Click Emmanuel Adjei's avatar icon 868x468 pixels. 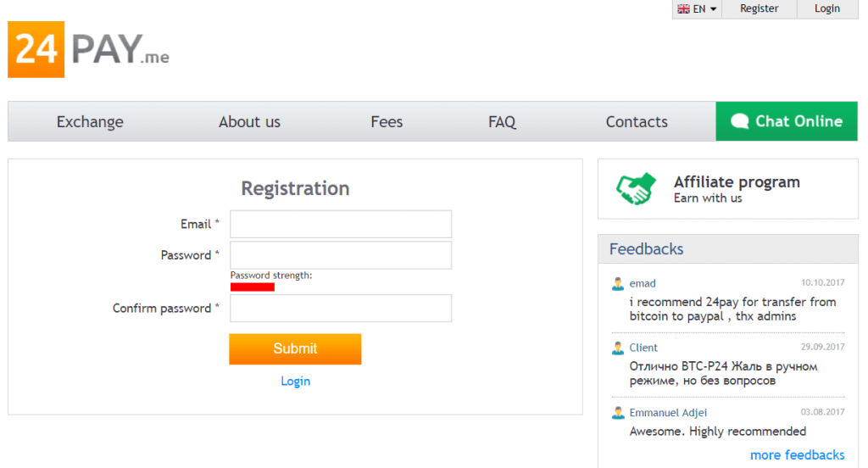(x=618, y=413)
